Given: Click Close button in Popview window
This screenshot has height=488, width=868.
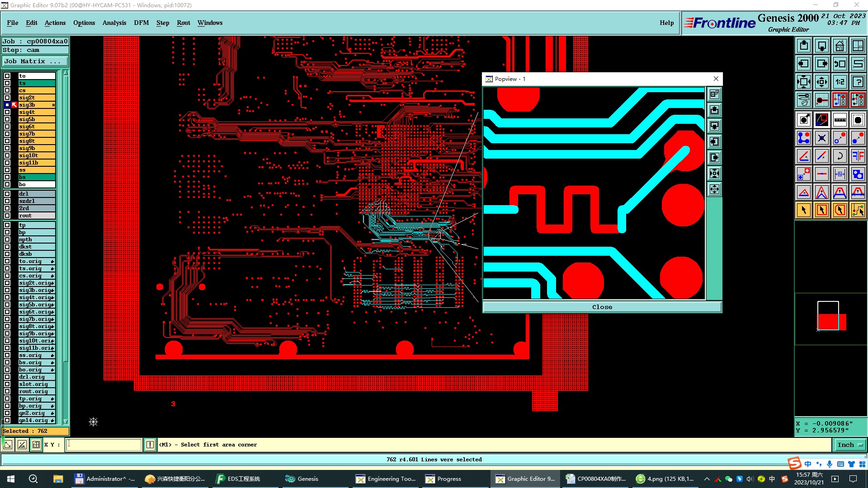Looking at the screenshot, I should point(602,307).
